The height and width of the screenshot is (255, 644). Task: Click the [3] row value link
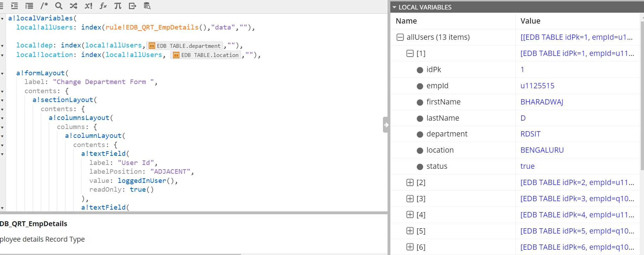click(577, 198)
